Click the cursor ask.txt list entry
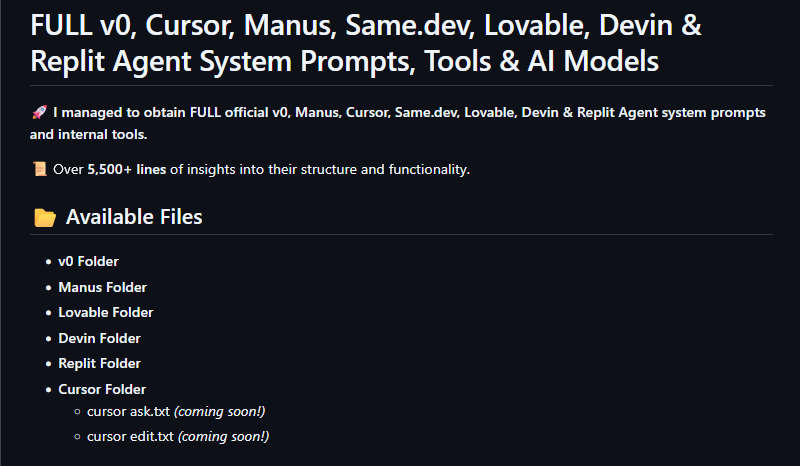Screen dimensions: 800x466 [x=176, y=411]
